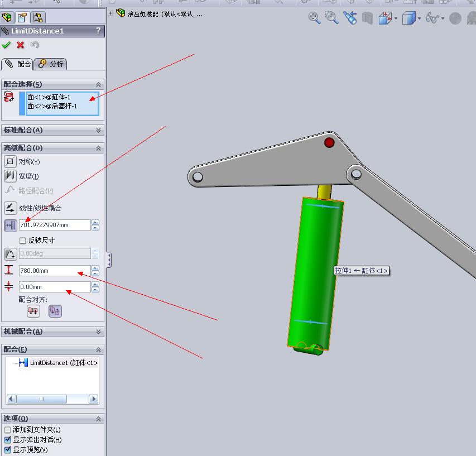Select 面<1>@缸体-1 in selection box
The height and width of the screenshot is (456, 476).
(49, 97)
